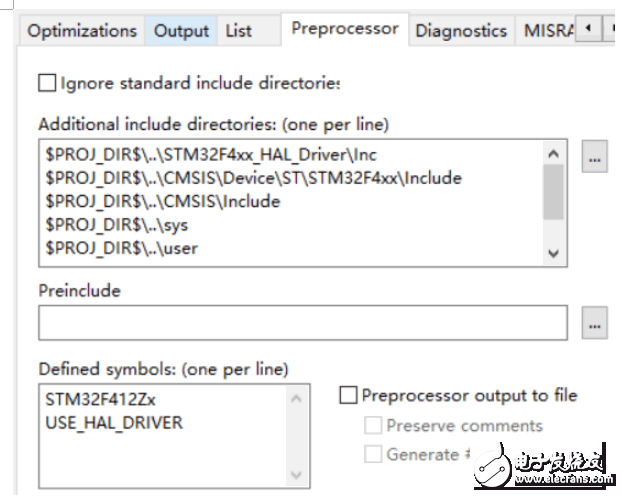Open the Optimizations tab
The image size is (622, 496).
click(82, 31)
